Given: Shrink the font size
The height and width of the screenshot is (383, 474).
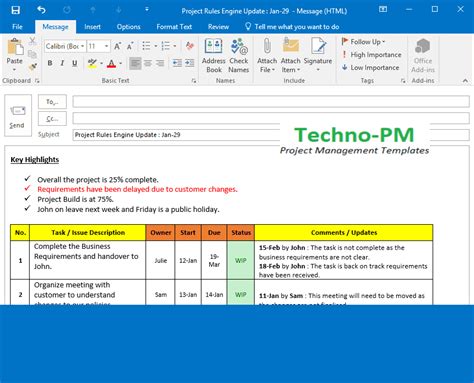Looking at the screenshot, I should [130, 46].
